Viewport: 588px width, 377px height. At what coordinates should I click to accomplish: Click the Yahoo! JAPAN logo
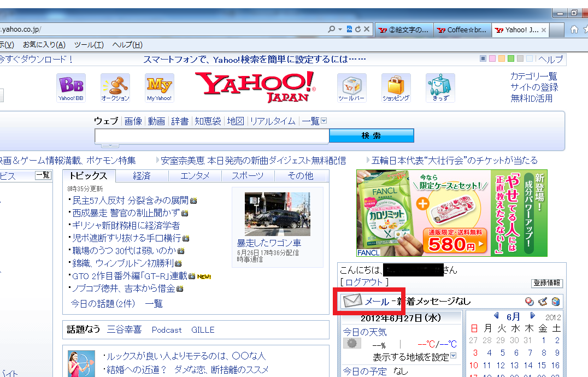(x=256, y=87)
